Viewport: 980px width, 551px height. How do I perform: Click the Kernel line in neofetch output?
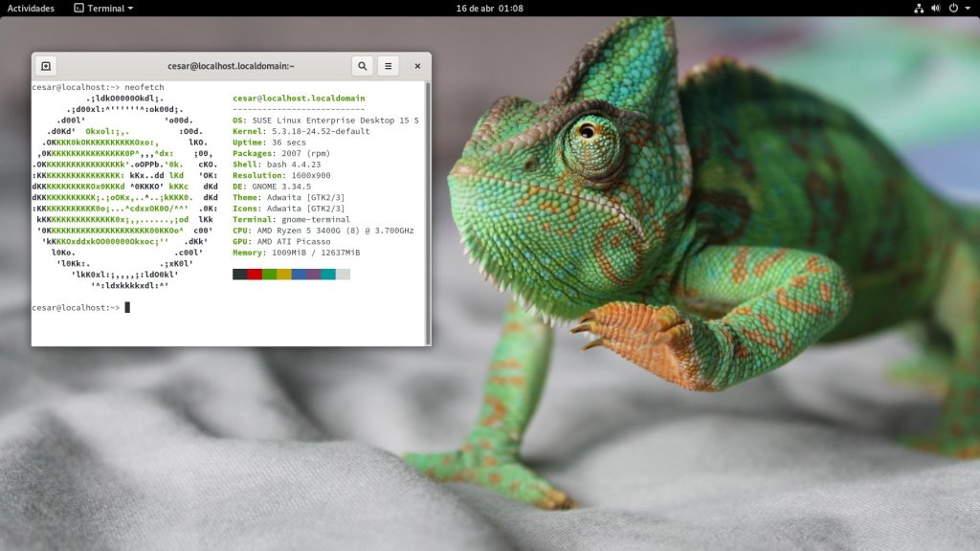301,131
